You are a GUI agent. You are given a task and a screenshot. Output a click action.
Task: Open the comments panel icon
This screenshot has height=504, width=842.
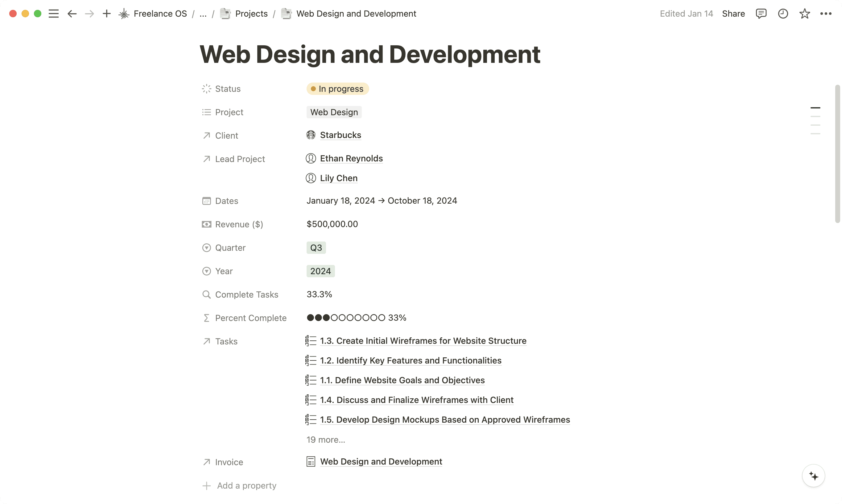pos(761,14)
